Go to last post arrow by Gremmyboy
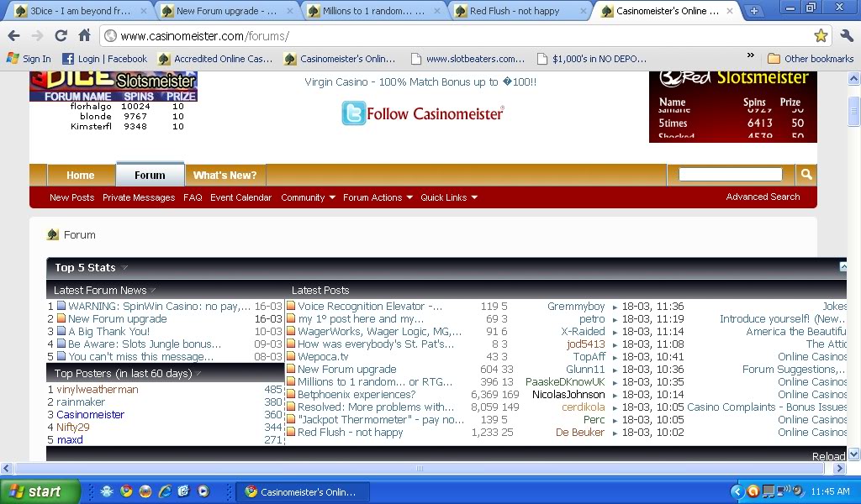 [615, 307]
